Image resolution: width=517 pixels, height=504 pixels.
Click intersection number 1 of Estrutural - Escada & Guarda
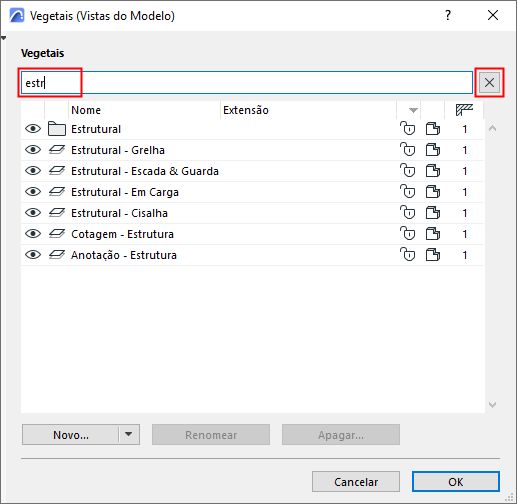(464, 171)
